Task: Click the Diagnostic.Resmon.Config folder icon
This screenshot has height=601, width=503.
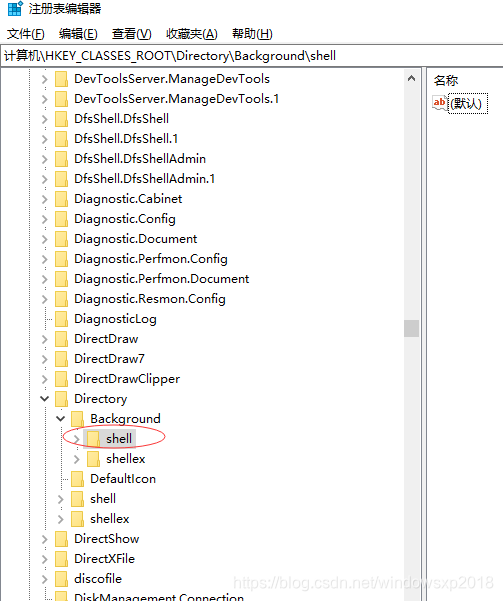Action: coord(61,299)
